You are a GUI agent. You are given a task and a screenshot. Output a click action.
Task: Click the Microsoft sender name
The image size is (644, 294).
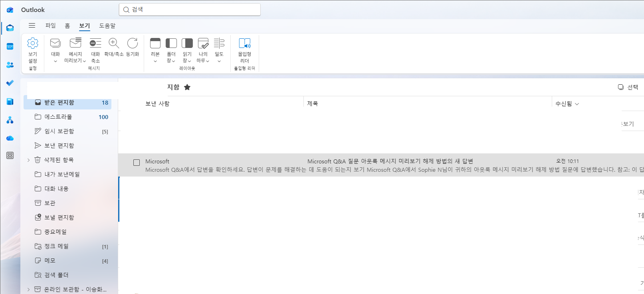pos(157,161)
